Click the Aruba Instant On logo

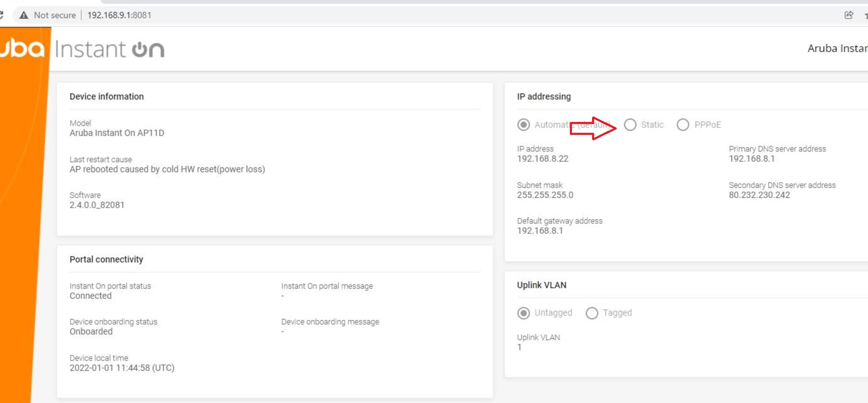point(84,49)
